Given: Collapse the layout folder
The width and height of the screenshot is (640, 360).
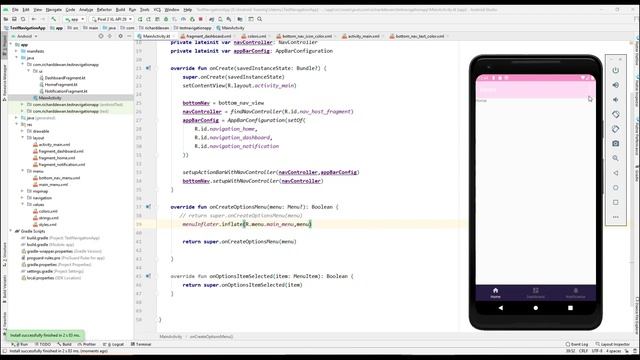Looking at the screenshot, I should 22,138.
